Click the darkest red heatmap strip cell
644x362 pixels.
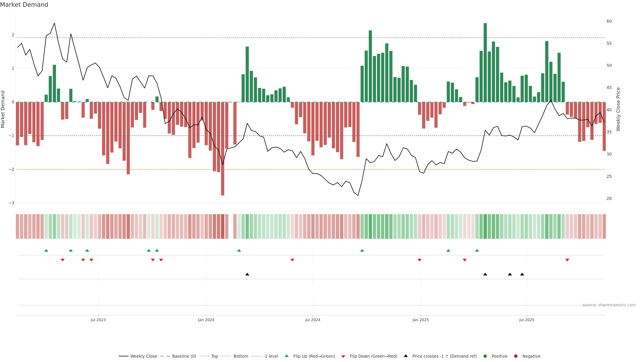click(223, 226)
